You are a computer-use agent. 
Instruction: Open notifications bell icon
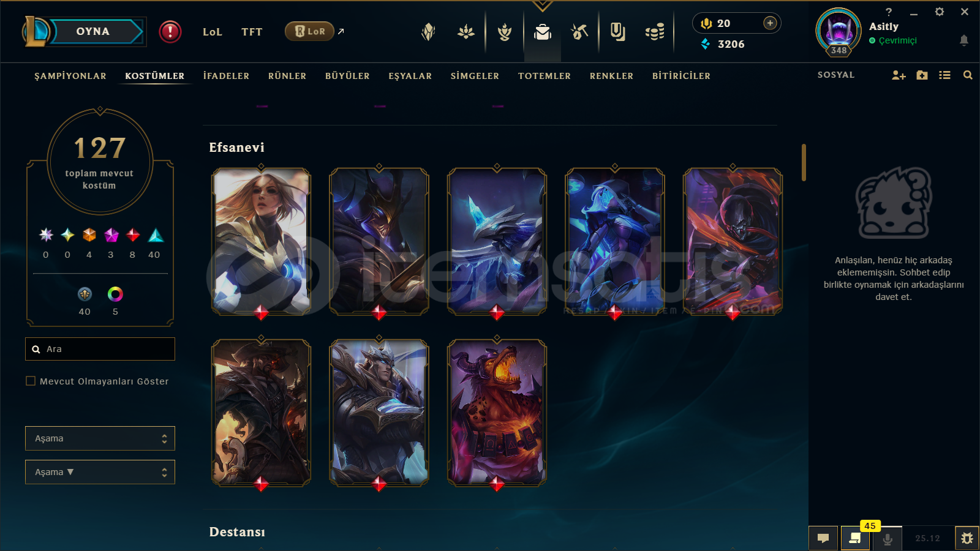coord(963,40)
